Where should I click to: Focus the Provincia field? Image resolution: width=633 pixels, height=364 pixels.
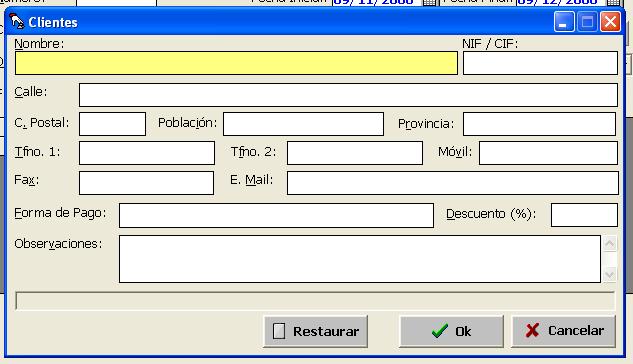pos(539,124)
